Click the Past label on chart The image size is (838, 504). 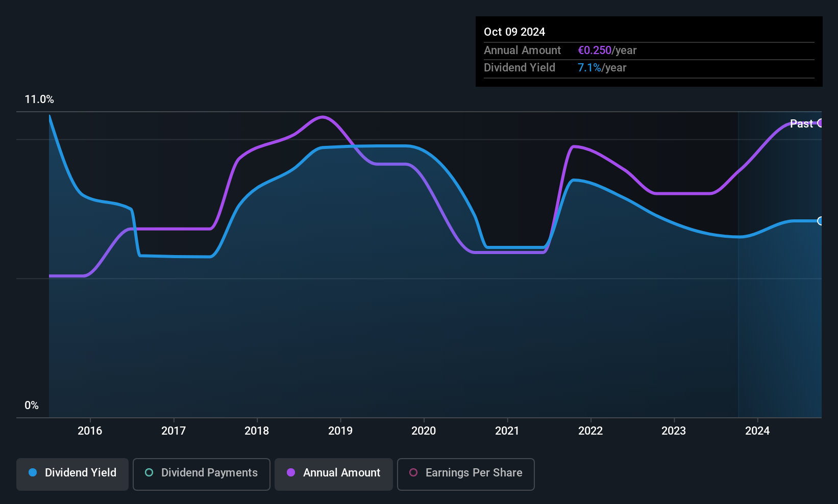click(x=801, y=123)
